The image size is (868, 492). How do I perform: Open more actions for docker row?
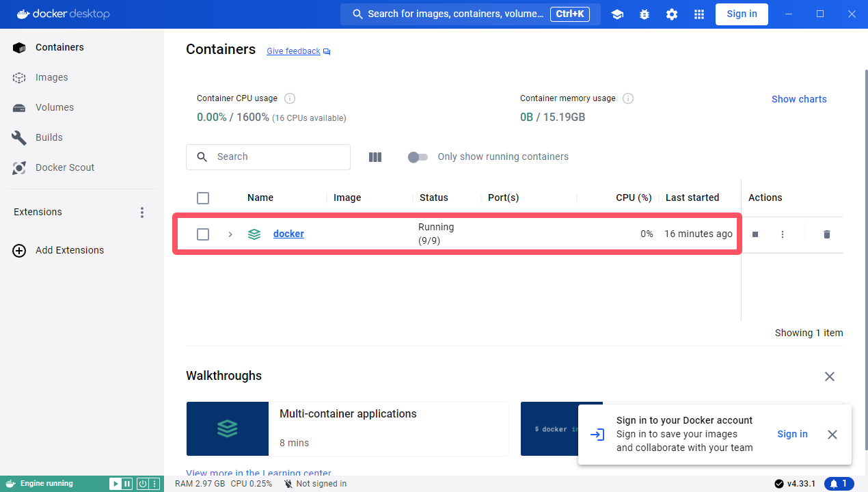[x=783, y=234]
